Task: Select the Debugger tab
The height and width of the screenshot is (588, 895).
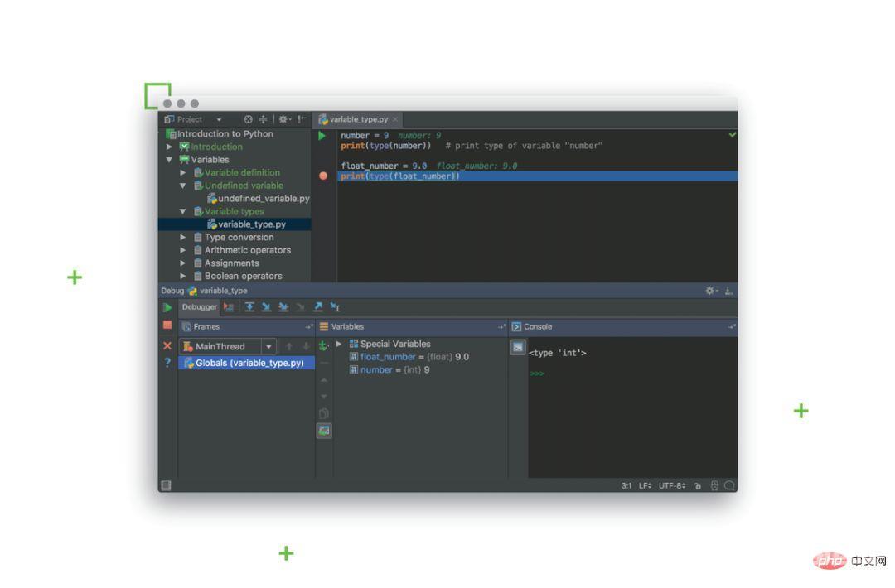Action: (x=199, y=306)
